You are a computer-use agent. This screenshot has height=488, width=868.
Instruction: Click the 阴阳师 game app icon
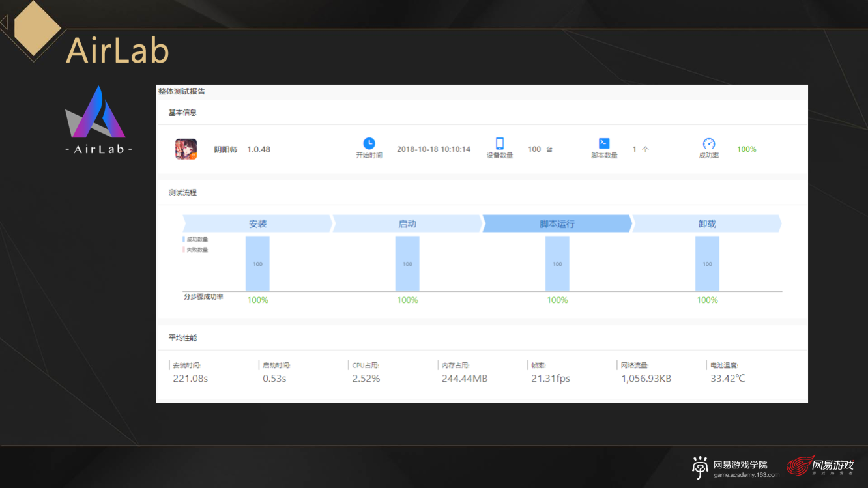(186, 149)
